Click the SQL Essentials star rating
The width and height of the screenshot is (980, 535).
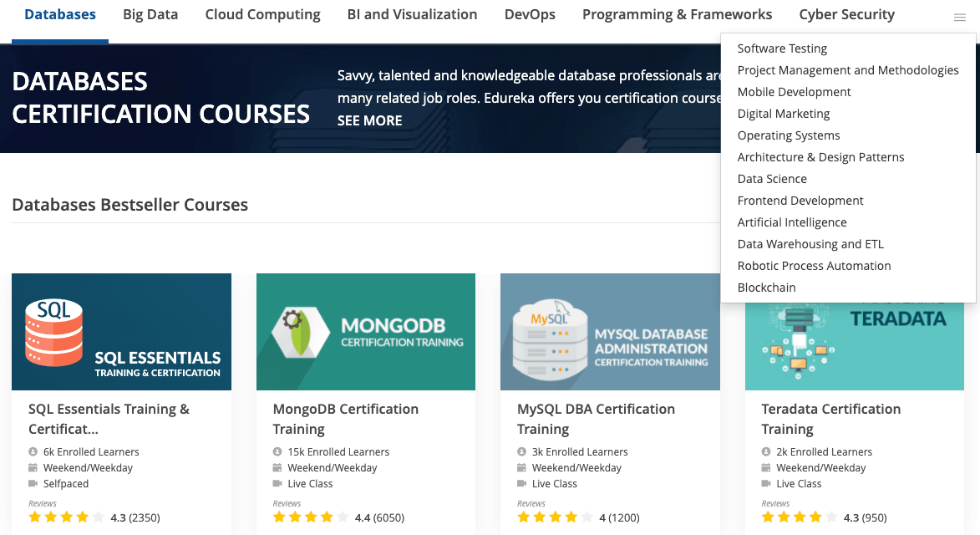(66, 517)
